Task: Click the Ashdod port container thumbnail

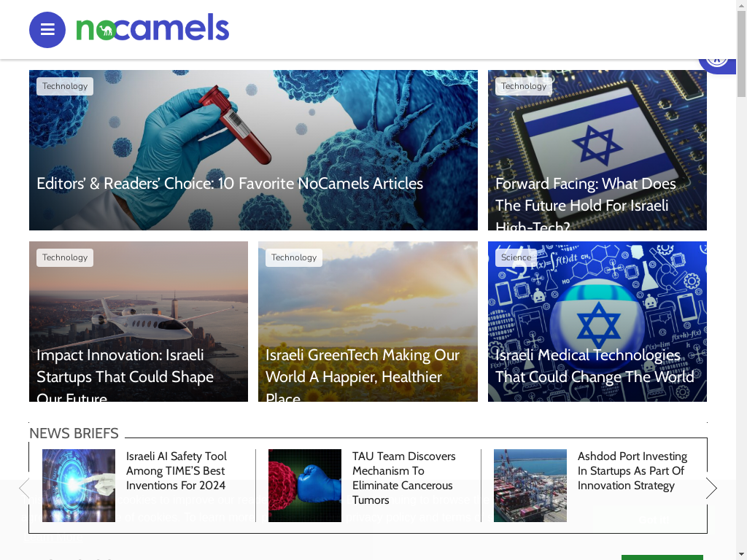Action: pos(530,486)
